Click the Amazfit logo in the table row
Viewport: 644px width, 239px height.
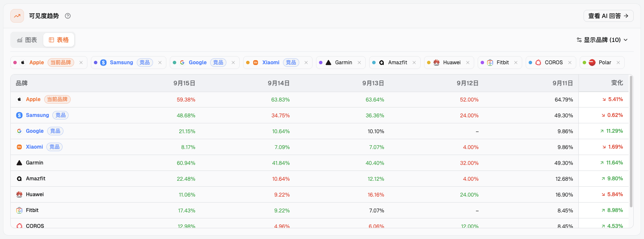19,179
